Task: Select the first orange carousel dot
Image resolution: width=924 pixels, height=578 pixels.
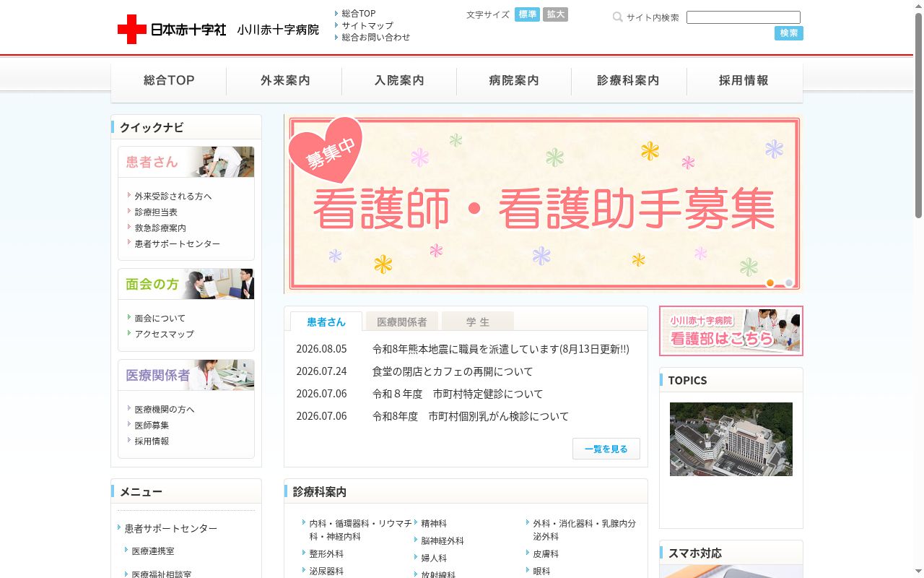Action: pos(770,282)
